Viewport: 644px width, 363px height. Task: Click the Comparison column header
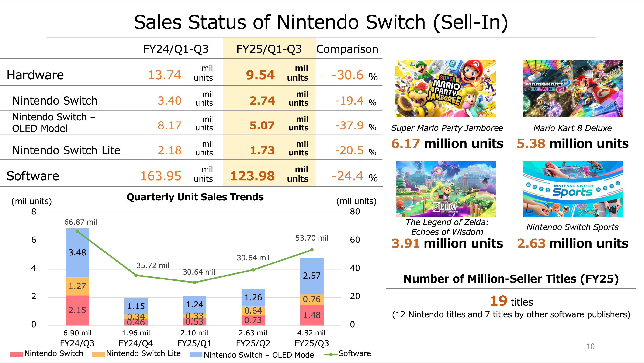pos(347,49)
